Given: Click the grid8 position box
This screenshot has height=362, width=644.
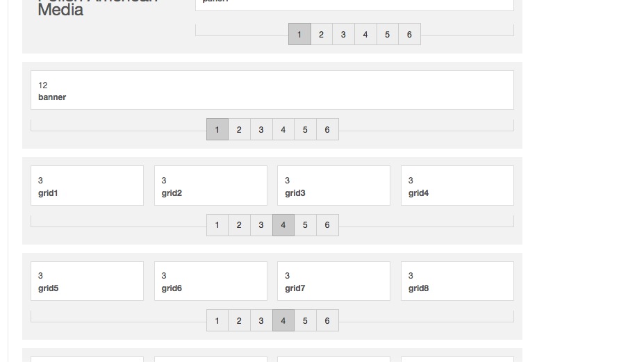Looking at the screenshot, I should (457, 281).
